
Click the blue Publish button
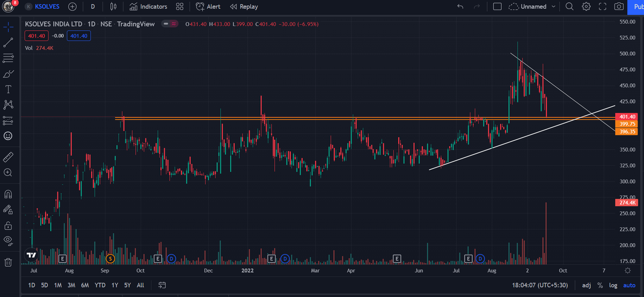click(x=637, y=6)
